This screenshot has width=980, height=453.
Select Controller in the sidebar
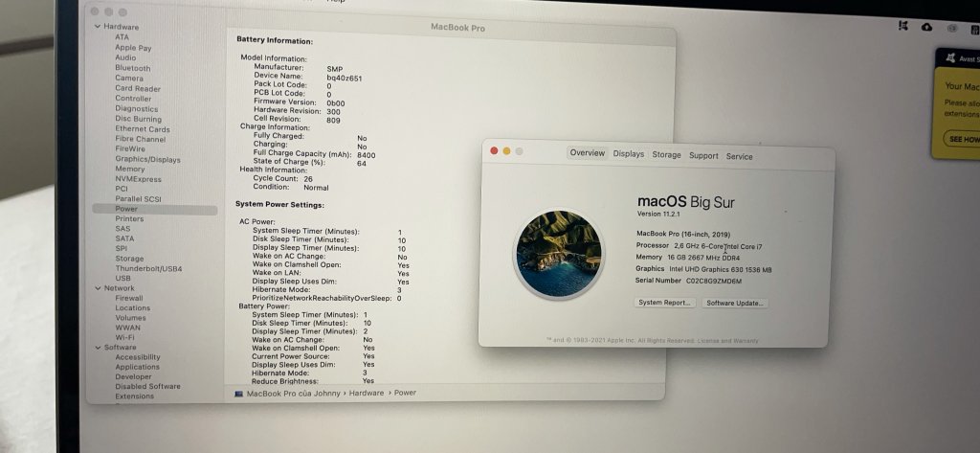click(x=133, y=99)
